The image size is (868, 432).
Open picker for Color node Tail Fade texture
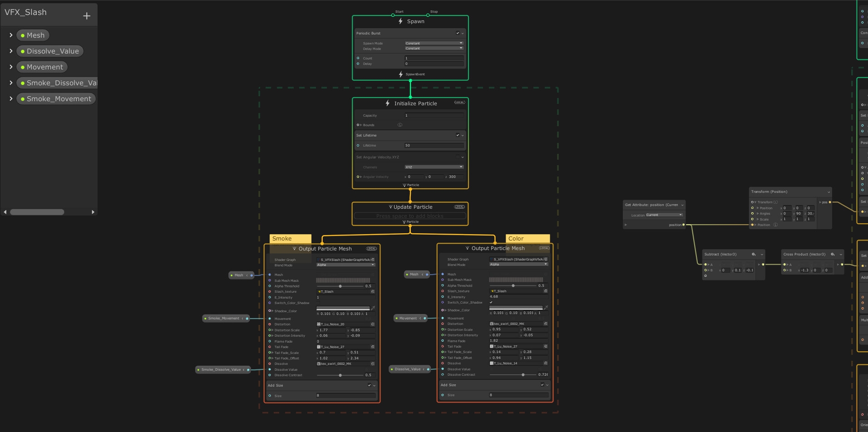[x=546, y=346]
